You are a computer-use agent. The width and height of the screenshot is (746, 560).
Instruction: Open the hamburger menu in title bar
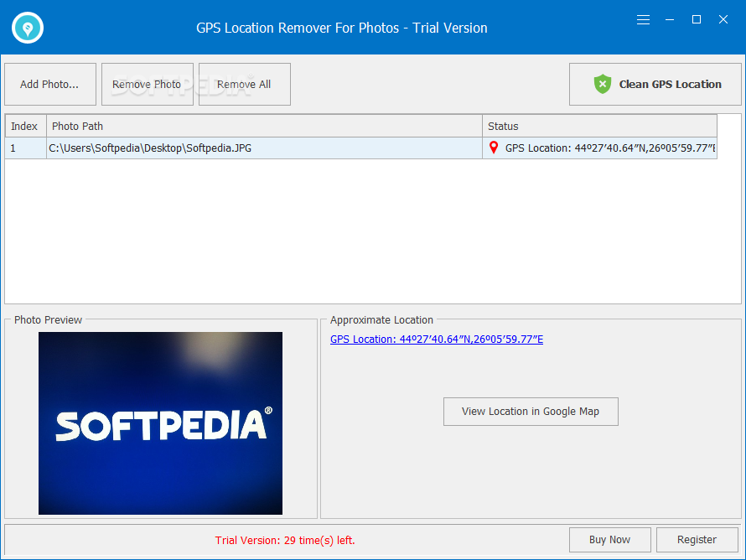click(643, 19)
